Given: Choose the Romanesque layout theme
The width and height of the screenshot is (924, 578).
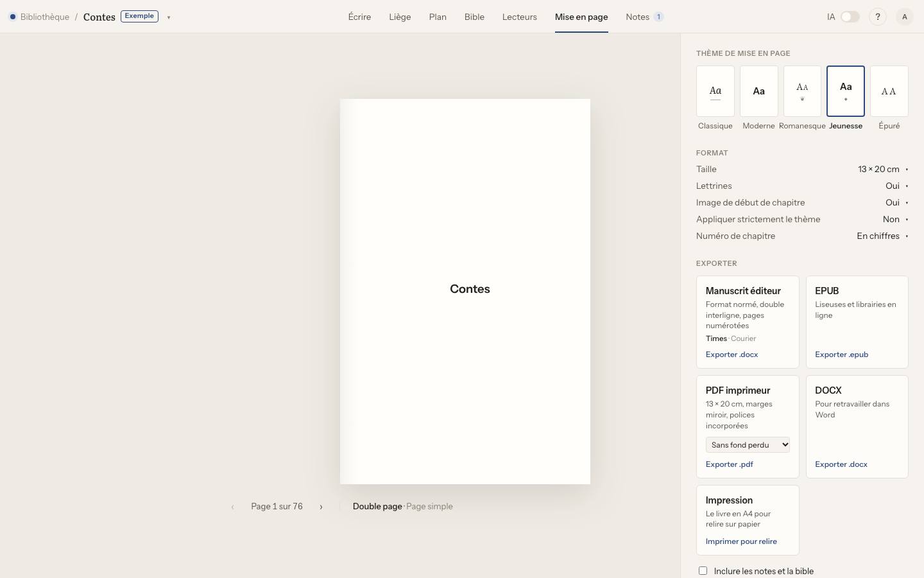Looking at the screenshot, I should (x=802, y=91).
